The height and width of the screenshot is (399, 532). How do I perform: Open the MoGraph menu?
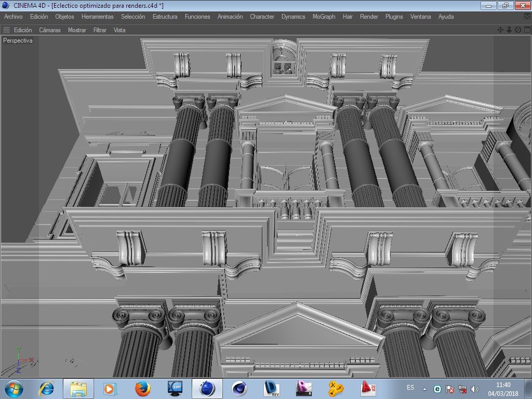pos(324,16)
